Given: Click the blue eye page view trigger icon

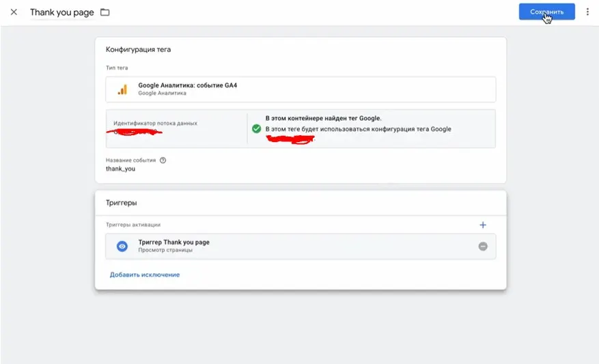Looking at the screenshot, I should (122, 247).
